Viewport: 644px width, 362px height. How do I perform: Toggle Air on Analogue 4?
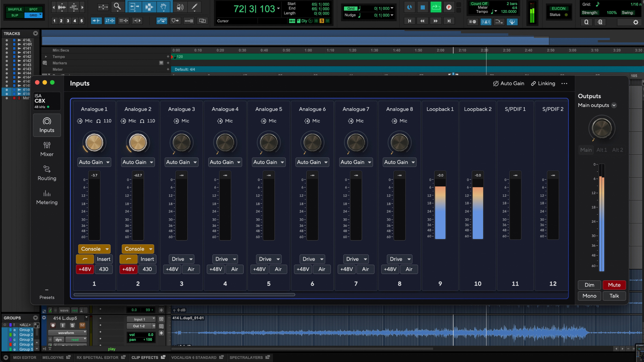coord(234,269)
